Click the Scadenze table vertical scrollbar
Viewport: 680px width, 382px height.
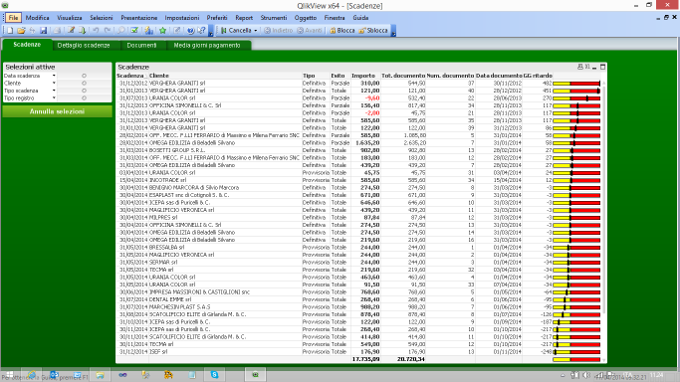click(603, 199)
